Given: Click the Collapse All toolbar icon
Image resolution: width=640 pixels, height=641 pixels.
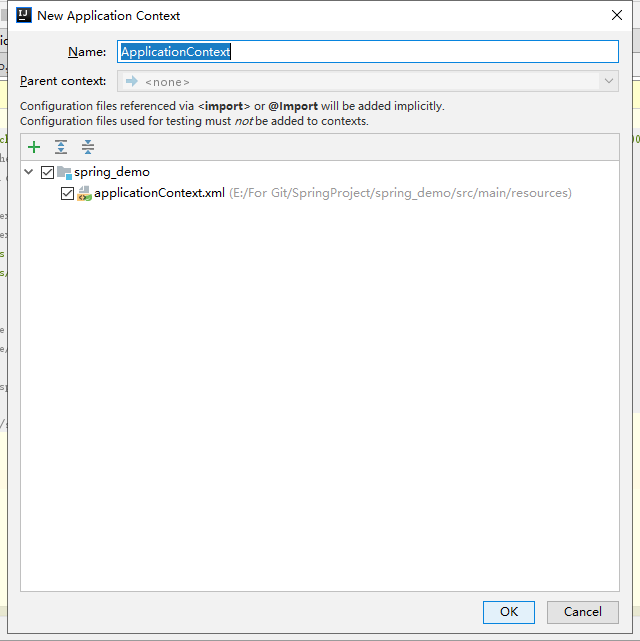Looking at the screenshot, I should [x=88, y=147].
